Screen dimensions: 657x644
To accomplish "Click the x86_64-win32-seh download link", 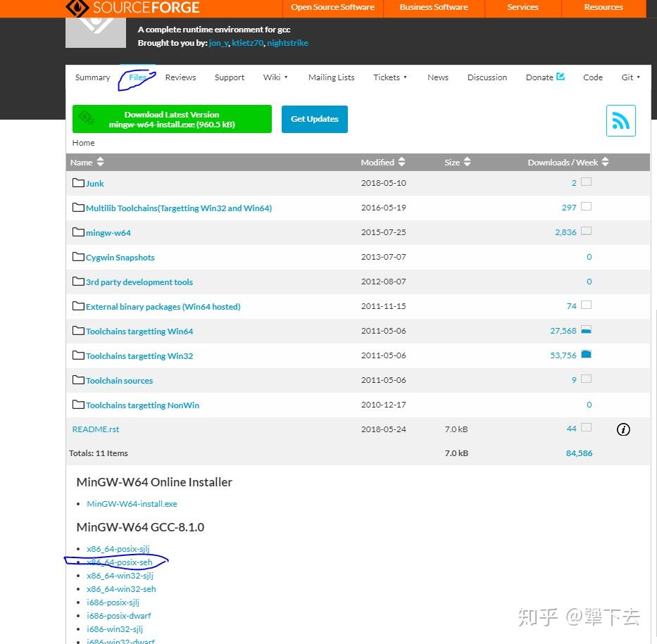I will click(x=121, y=589).
